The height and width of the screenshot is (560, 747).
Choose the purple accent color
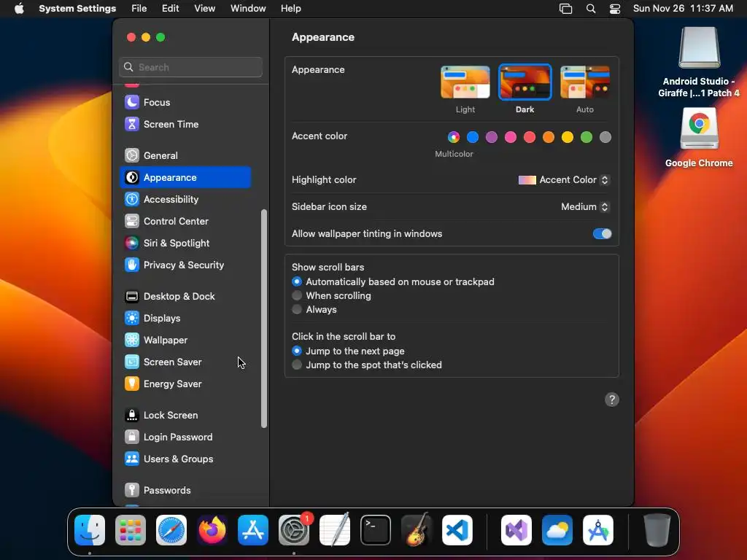point(492,137)
